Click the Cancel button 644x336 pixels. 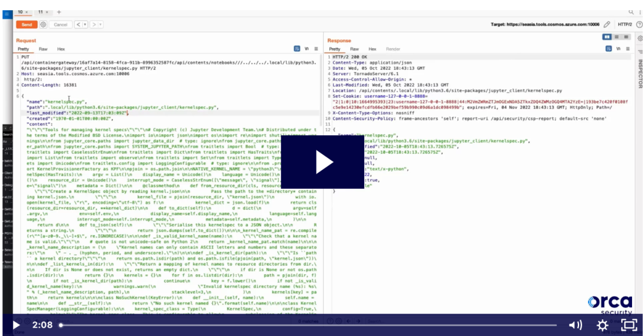coord(60,24)
